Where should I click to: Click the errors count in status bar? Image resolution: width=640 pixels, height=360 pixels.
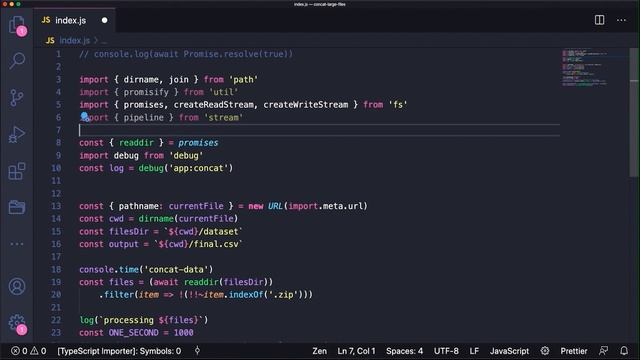(x=19, y=351)
